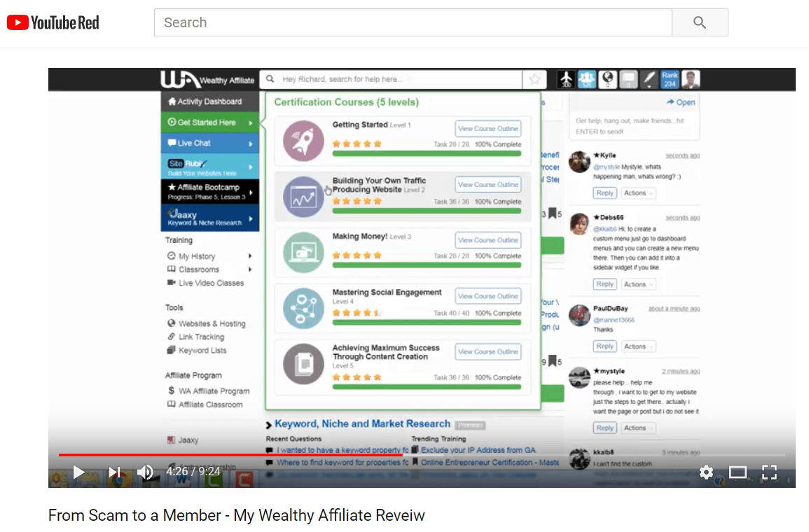Open the SiteRubix menu item
The image size is (809, 532).
[x=209, y=167]
